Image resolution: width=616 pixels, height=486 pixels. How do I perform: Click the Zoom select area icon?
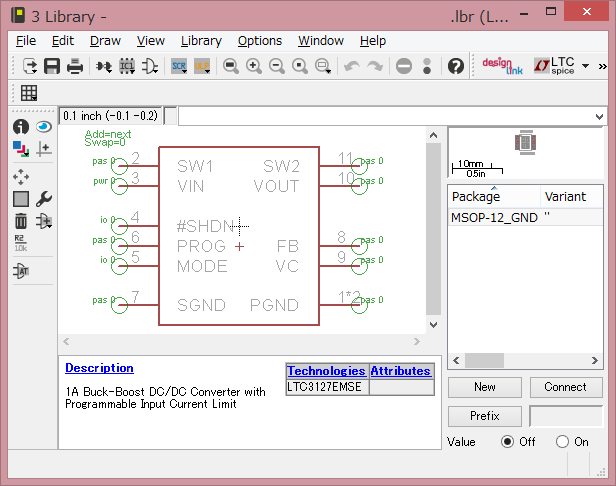[323, 66]
